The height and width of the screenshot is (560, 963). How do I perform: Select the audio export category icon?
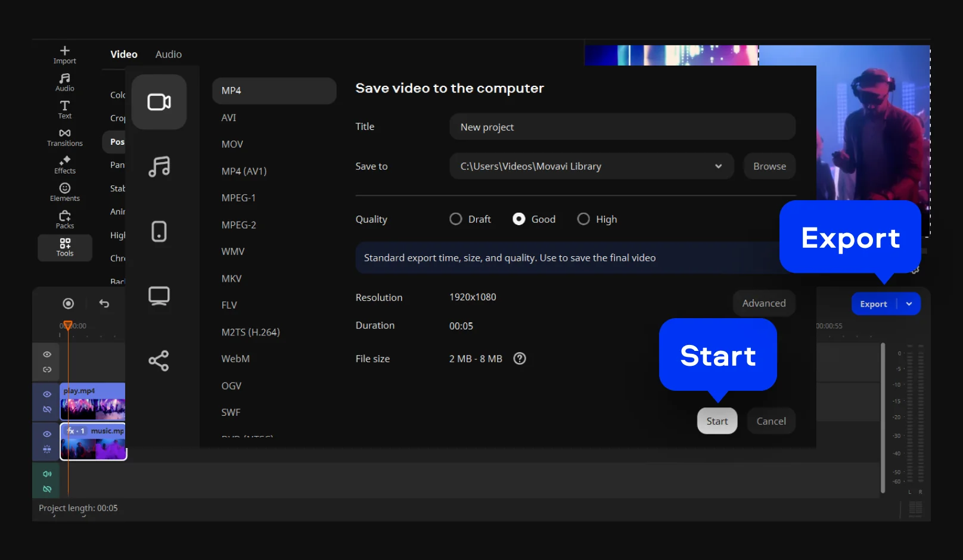point(159,167)
